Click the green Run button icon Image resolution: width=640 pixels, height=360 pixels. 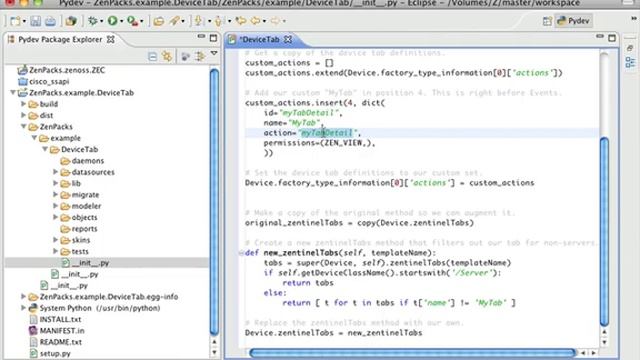112,21
